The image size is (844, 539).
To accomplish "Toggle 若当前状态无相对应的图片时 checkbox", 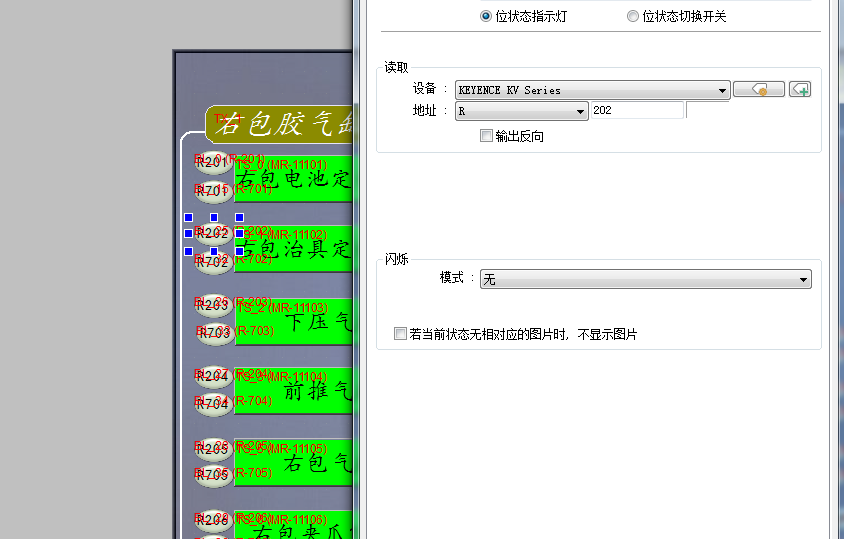I will 401,334.
